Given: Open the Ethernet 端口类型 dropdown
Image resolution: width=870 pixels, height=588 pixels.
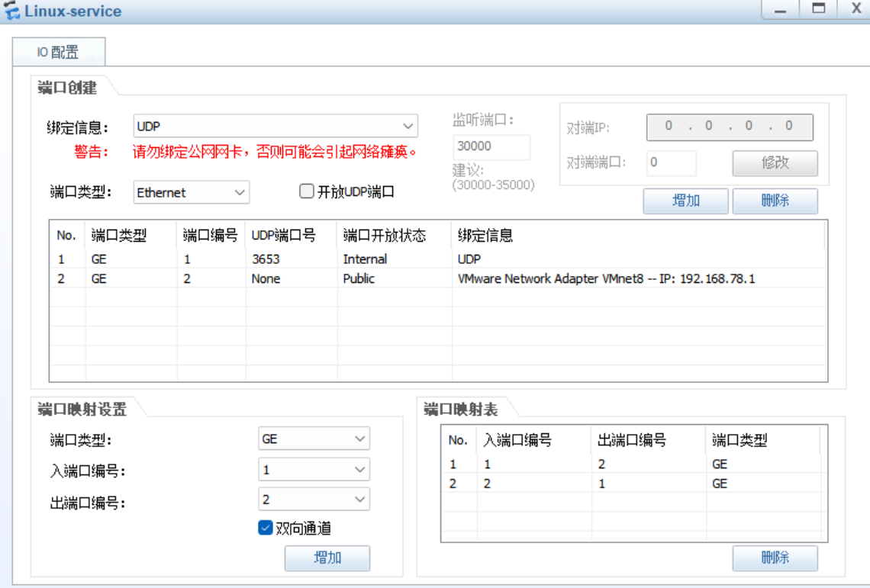Looking at the screenshot, I should (191, 192).
